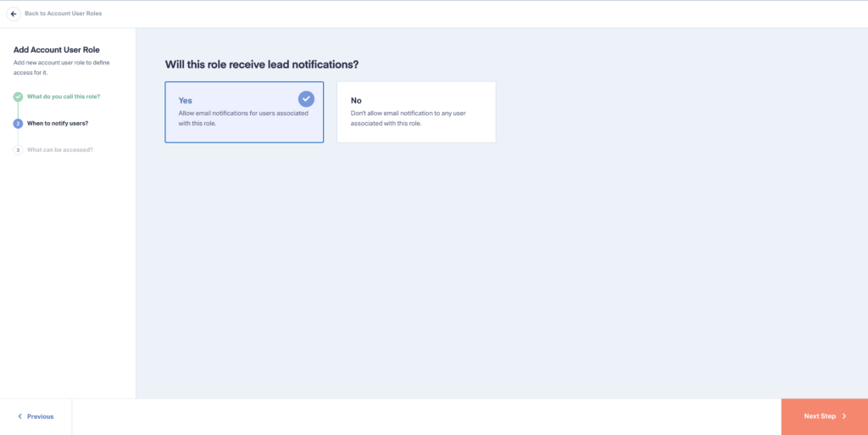Select the Yes notification option card
This screenshot has width=868, height=435.
(x=244, y=112)
